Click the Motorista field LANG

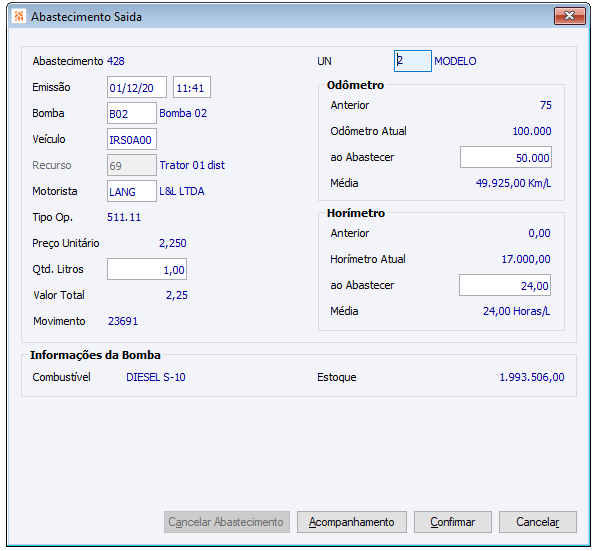pos(132,191)
